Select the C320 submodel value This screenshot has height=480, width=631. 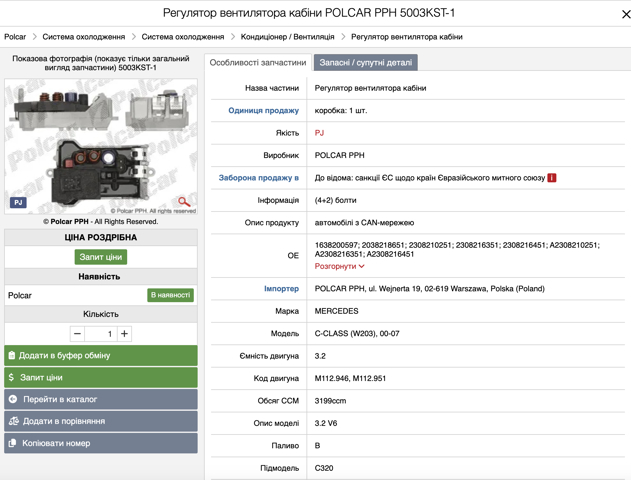pyautogui.click(x=324, y=468)
